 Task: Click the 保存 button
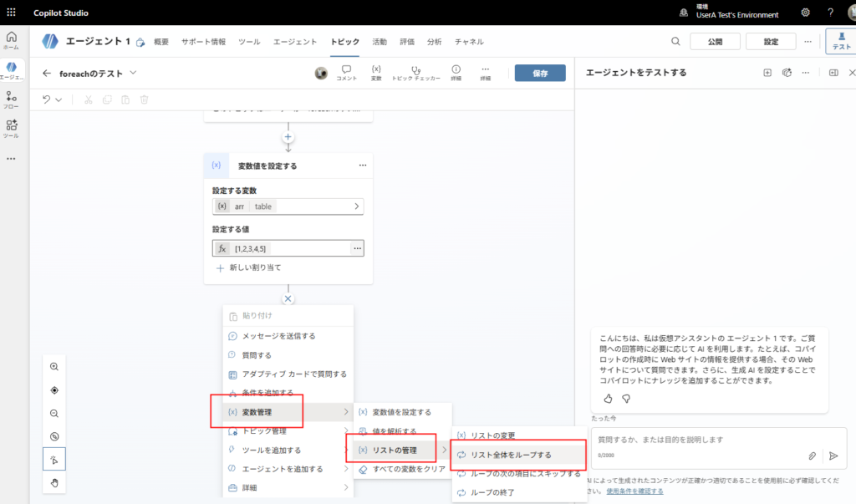[539, 74]
